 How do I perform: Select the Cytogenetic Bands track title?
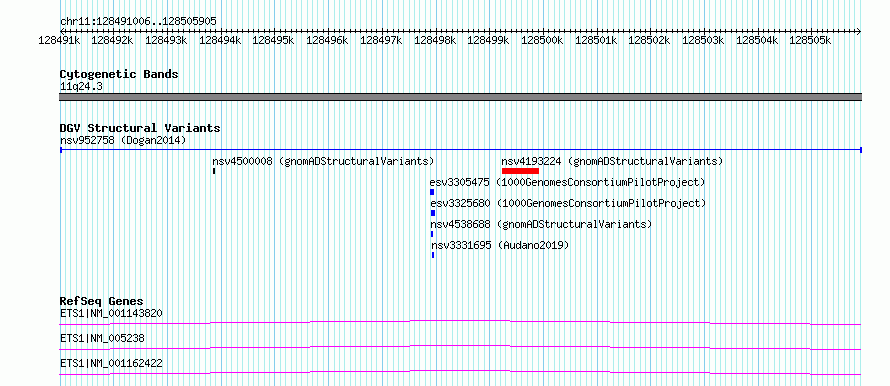[119, 74]
